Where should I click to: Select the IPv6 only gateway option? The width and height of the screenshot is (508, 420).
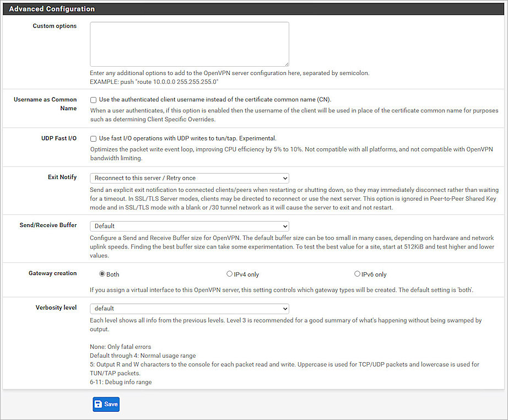(357, 273)
